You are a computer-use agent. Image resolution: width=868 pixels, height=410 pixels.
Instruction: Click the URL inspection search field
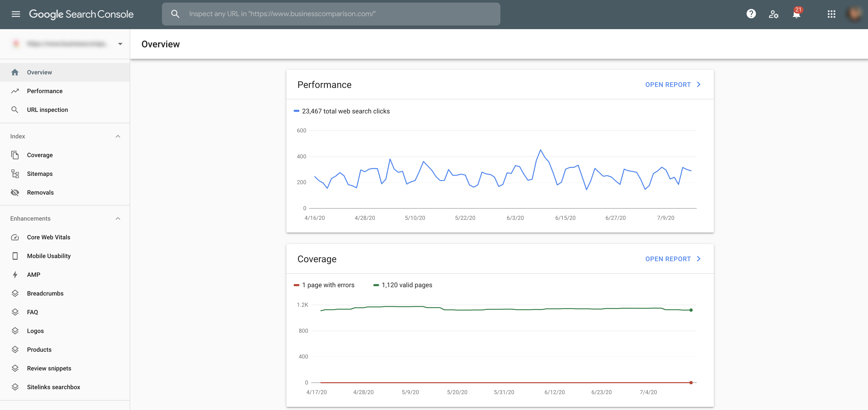[331, 14]
